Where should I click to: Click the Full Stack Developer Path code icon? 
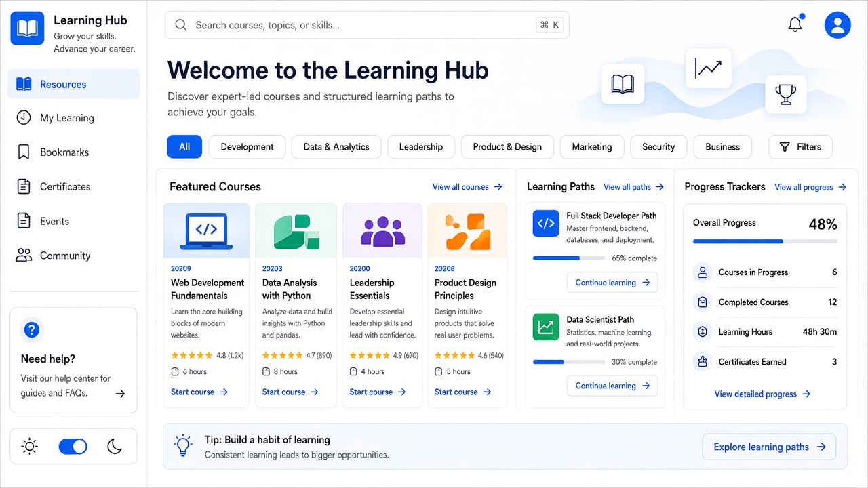pos(546,223)
